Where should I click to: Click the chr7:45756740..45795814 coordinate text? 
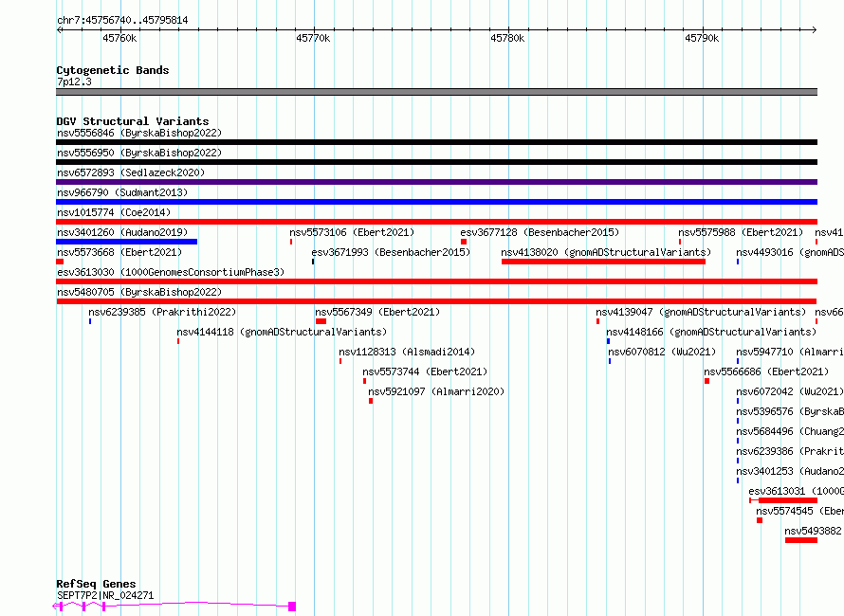tap(122, 21)
